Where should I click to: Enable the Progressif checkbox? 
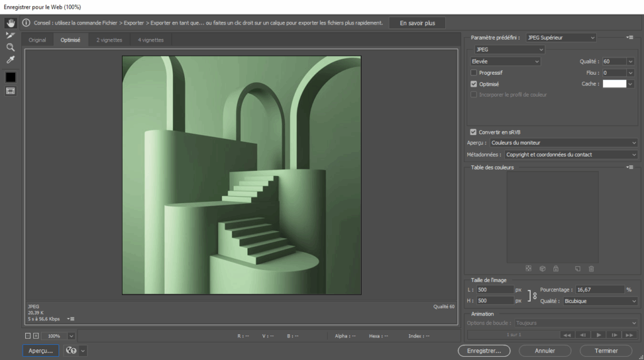(474, 73)
